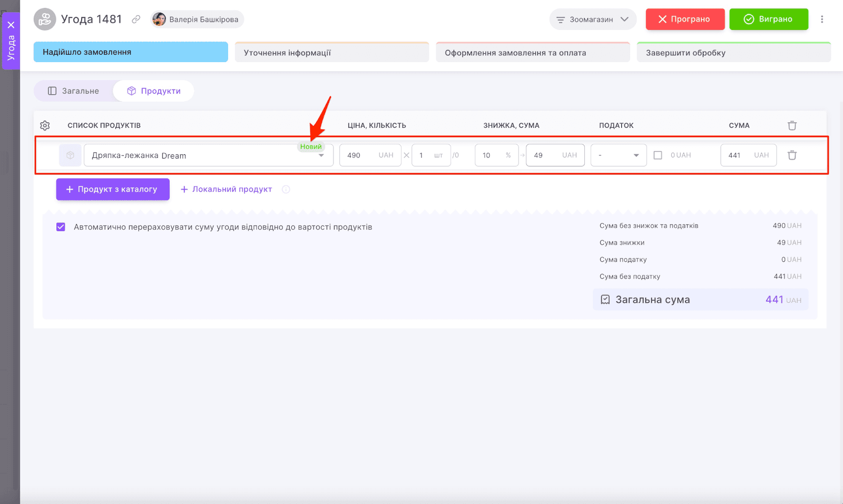Close the Угода side panel
Viewport: 843px width, 504px height.
click(11, 25)
